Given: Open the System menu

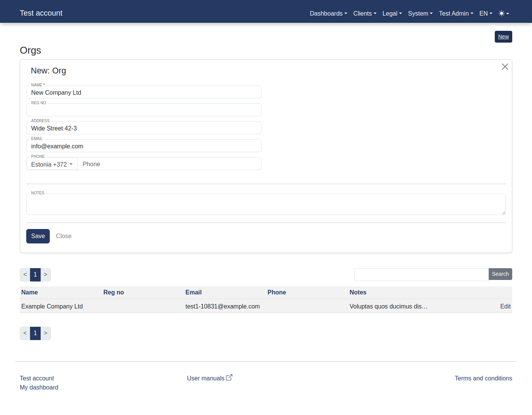Looking at the screenshot, I should click(420, 13).
